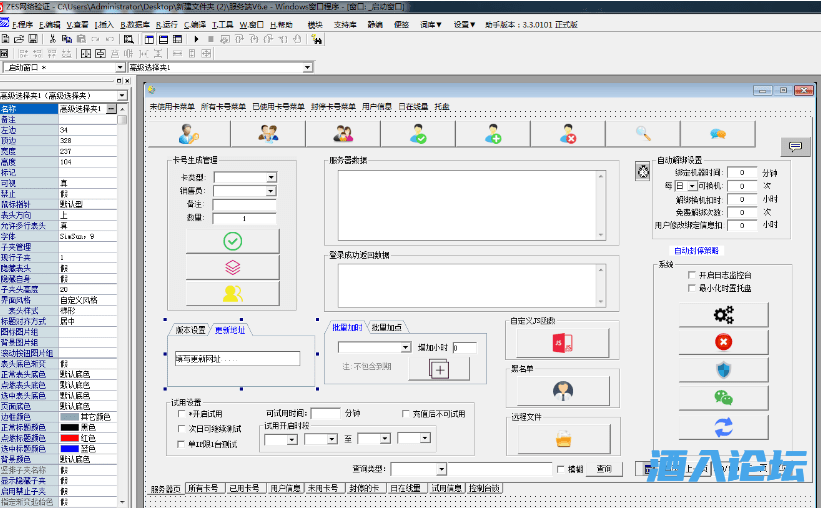The image size is (821, 508).
Task: Open the 更新地址 tab
Action: click(x=229, y=330)
